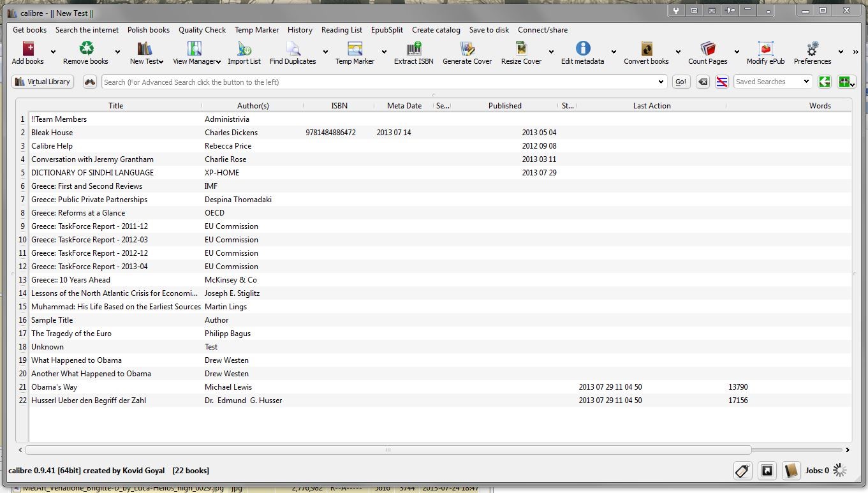
Task: Open the Reading List menu
Action: tap(342, 30)
